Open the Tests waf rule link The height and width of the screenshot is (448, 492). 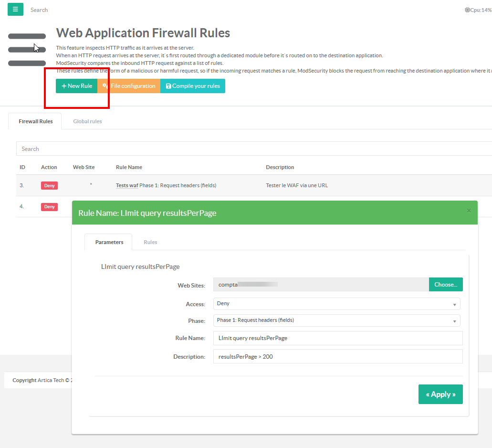(x=127, y=185)
